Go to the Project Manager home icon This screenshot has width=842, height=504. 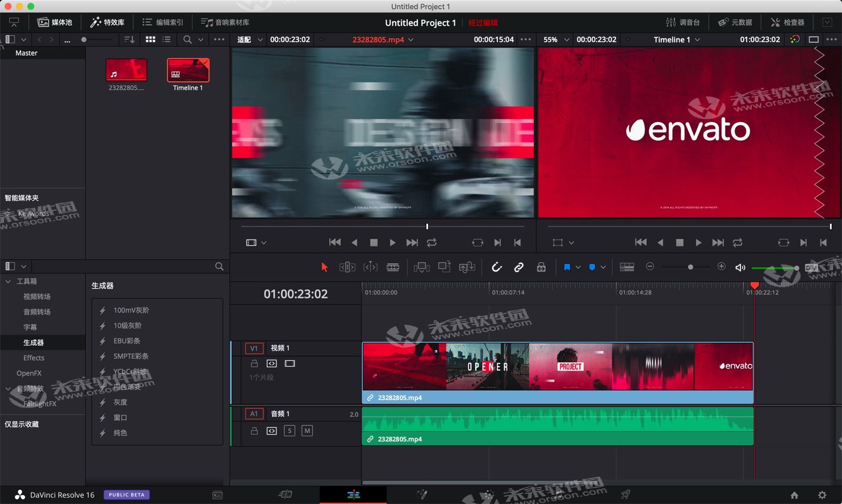[794, 495]
